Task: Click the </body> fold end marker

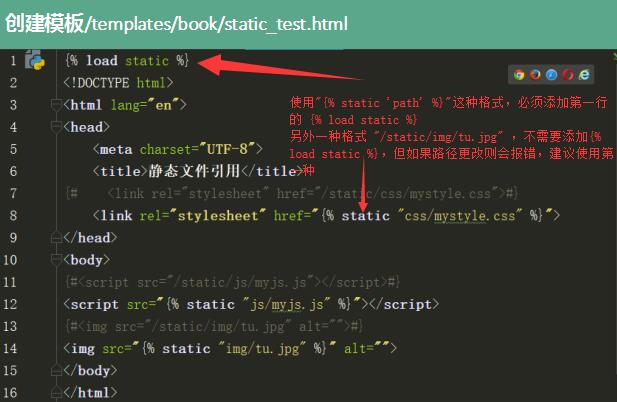Action: click(x=56, y=371)
